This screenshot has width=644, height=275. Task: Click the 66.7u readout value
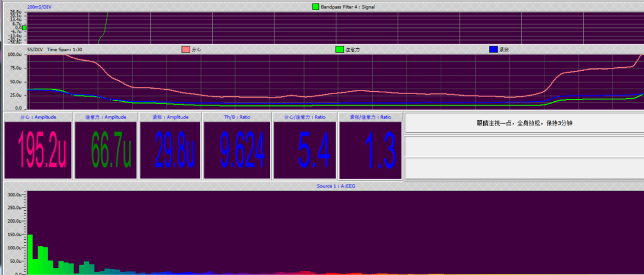click(x=111, y=151)
